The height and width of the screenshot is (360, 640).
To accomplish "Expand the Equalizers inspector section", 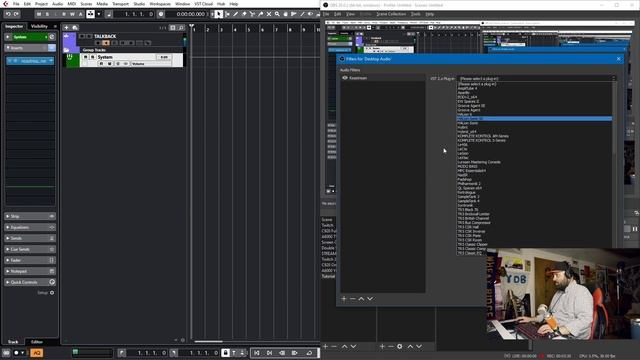I will [30, 227].
